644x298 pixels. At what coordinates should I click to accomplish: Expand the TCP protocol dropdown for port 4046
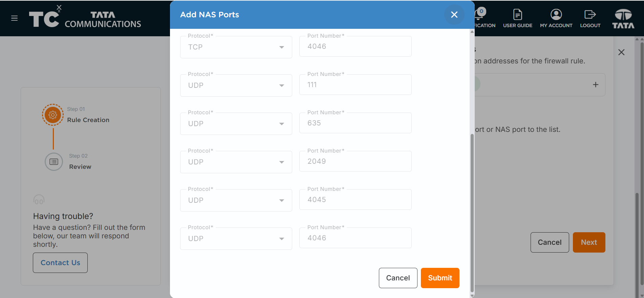point(236,47)
